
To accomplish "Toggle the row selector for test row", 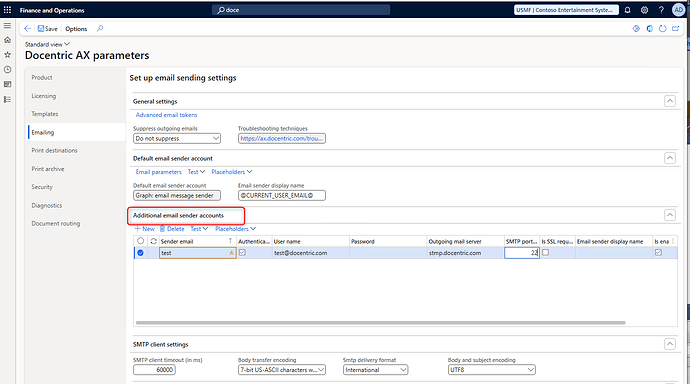I will click(140, 253).
